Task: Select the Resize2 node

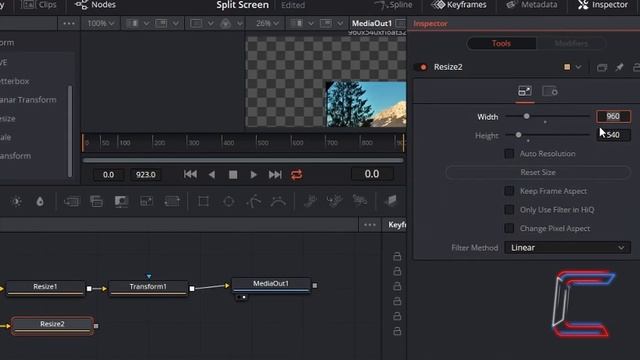Action: [x=52, y=325]
